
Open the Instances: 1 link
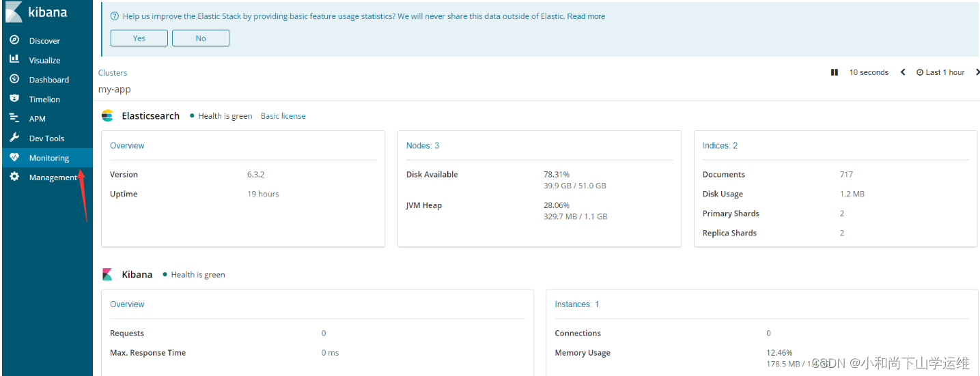(577, 304)
